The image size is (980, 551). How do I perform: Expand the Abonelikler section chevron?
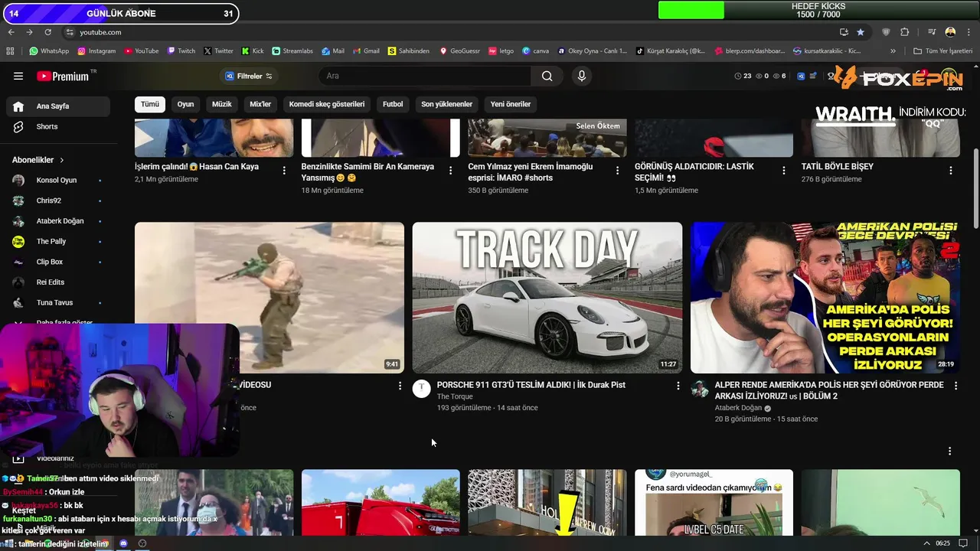[x=62, y=160]
